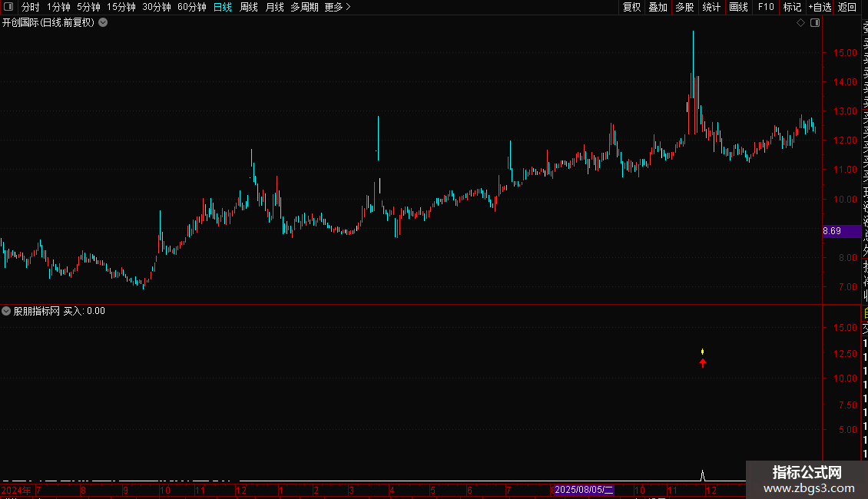Add stock via +自选 button

(820, 7)
